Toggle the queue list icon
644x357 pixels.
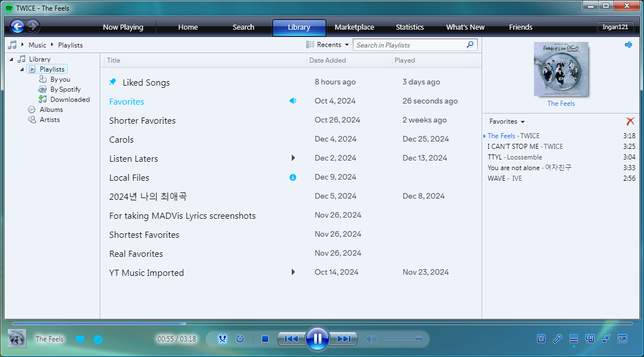(574, 339)
